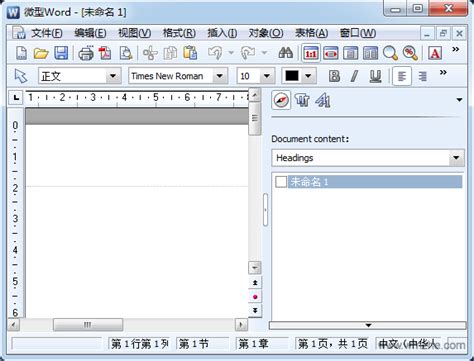This screenshot has width=474, height=361.
Task: Open the character styles panel icon
Action: point(323,100)
